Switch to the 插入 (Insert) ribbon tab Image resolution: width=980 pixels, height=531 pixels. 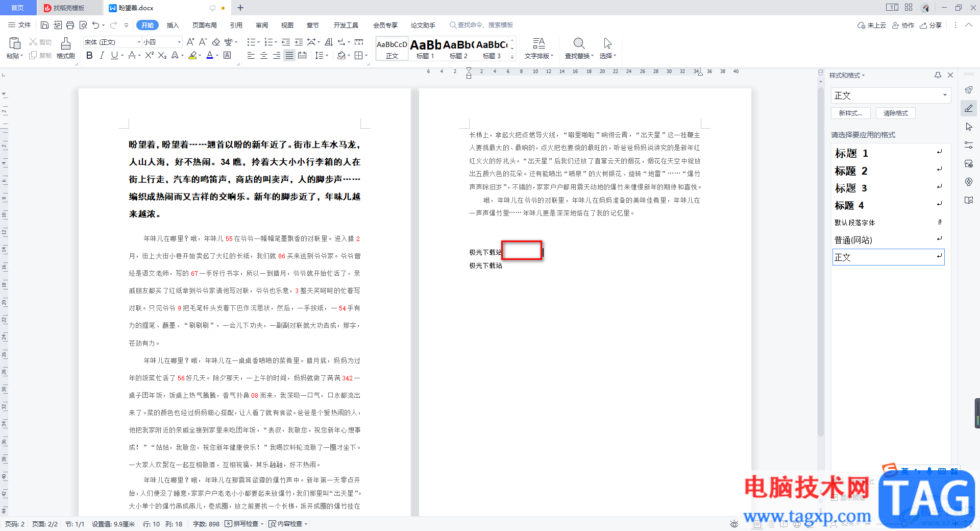pyautogui.click(x=173, y=25)
